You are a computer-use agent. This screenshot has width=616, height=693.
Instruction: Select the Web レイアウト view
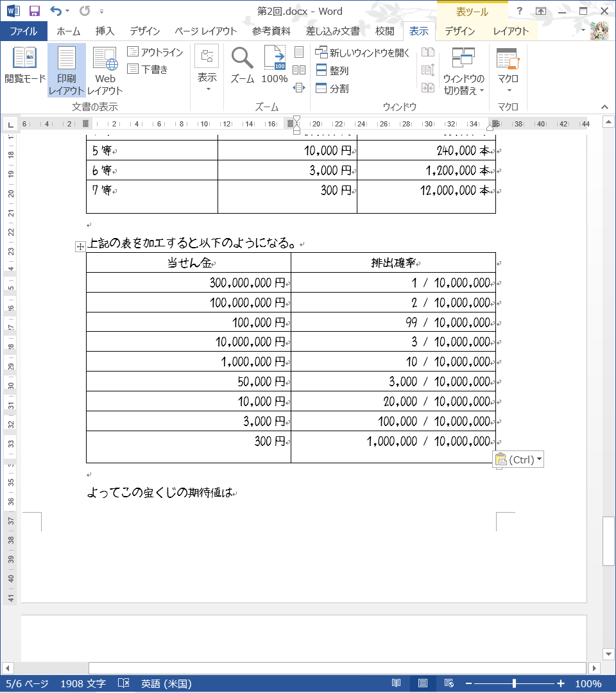[x=105, y=71]
